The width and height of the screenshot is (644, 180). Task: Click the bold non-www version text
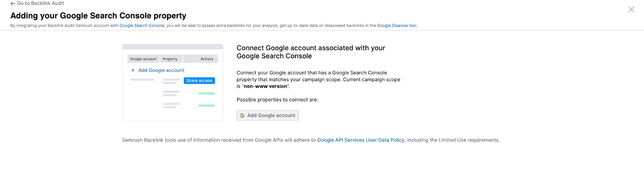coord(265,86)
